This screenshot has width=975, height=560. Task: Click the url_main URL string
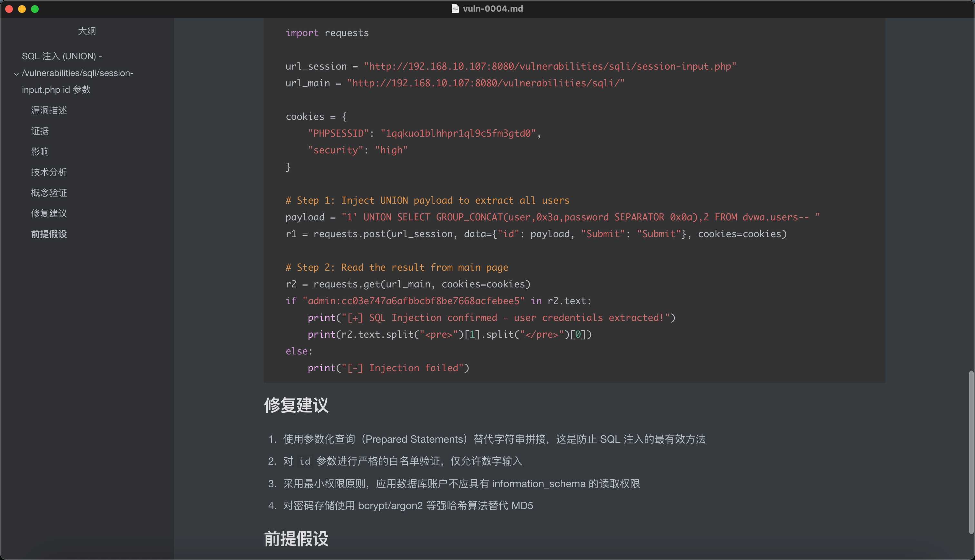pos(486,83)
